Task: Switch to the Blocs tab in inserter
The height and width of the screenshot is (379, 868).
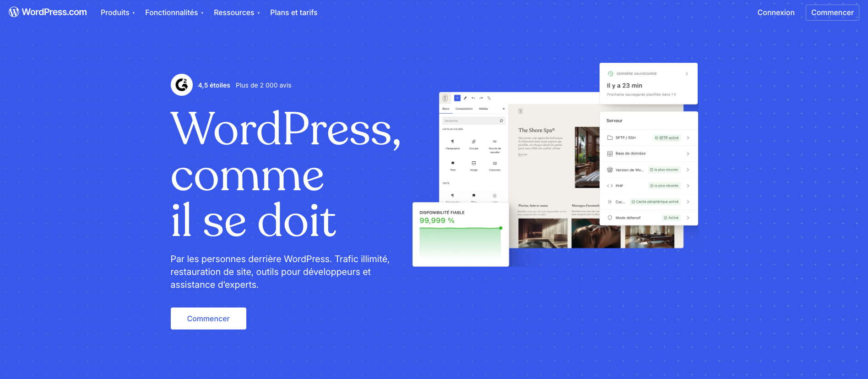Action: pos(446,109)
